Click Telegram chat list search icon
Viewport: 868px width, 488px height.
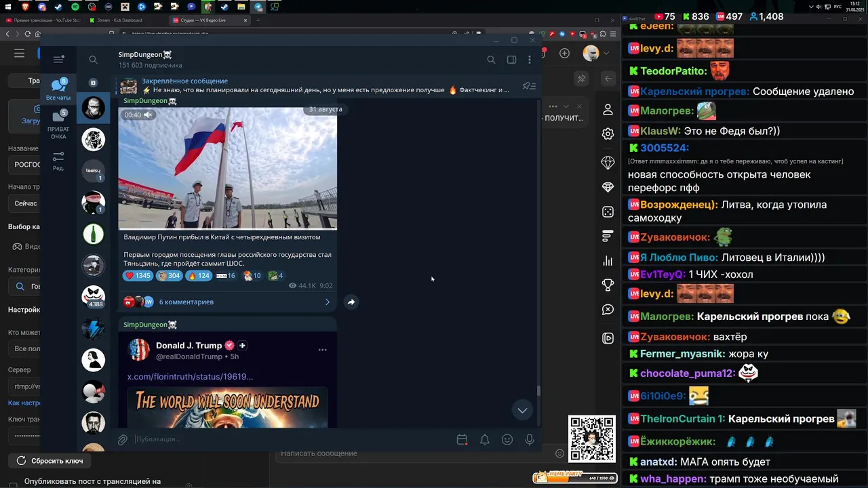[x=93, y=60]
